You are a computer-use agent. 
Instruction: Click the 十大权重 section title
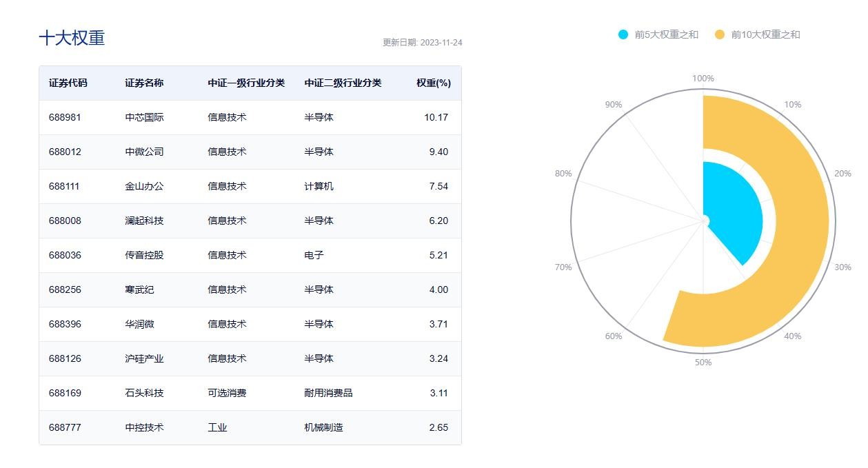click(x=72, y=38)
